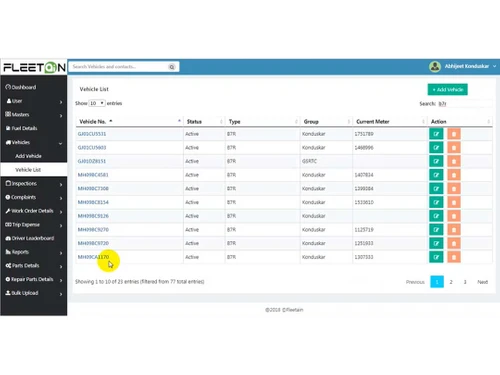Expand the User sidebar menu
The image size is (500, 375).
[x=34, y=101]
